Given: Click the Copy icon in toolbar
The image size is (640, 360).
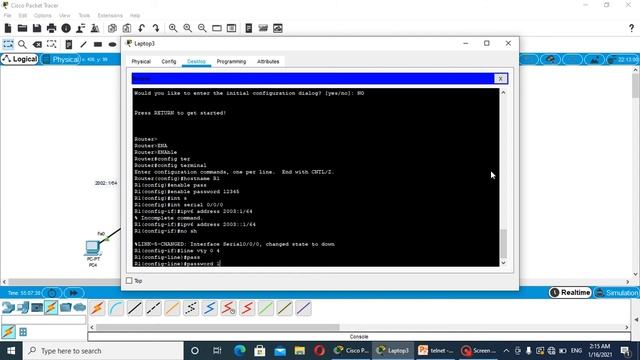Looking at the screenshot, I should click(112, 28).
